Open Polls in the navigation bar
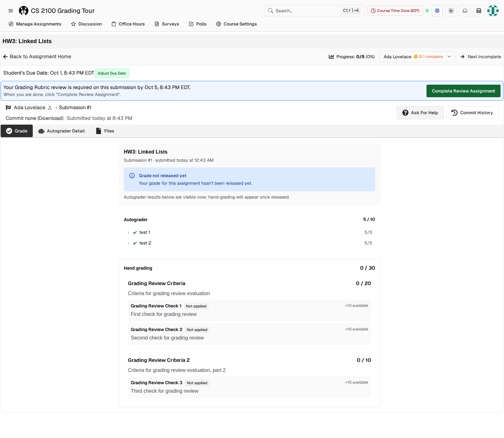Screen dimensions: 504x438 pyautogui.click(x=198, y=24)
